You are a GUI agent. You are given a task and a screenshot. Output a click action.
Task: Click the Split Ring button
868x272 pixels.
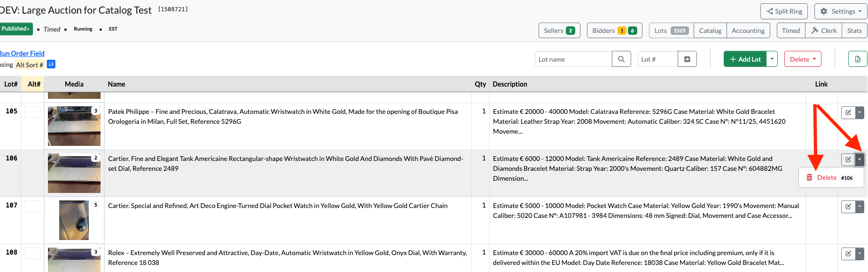pyautogui.click(x=784, y=11)
